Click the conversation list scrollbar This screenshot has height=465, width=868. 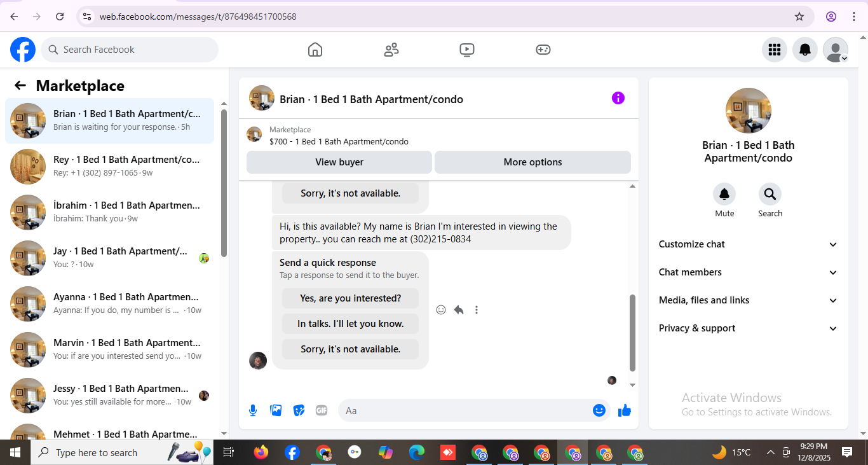224,183
